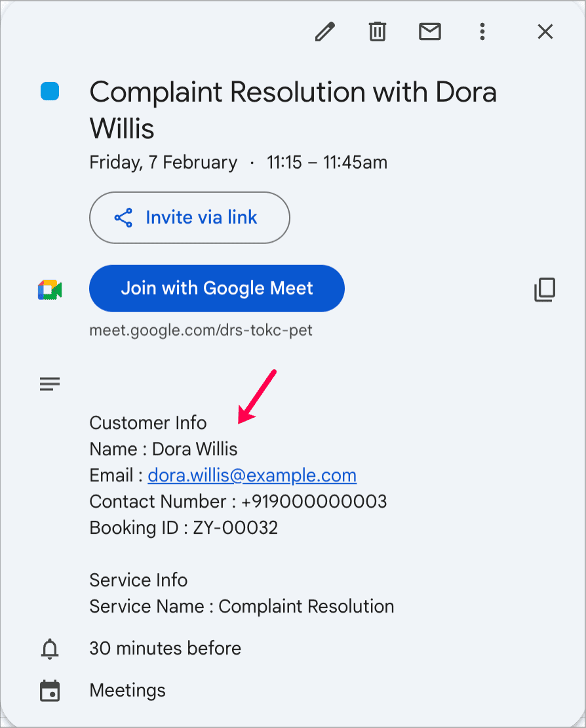Click the calendar icon beside Meetings
The width and height of the screenshot is (586, 728).
(x=50, y=691)
